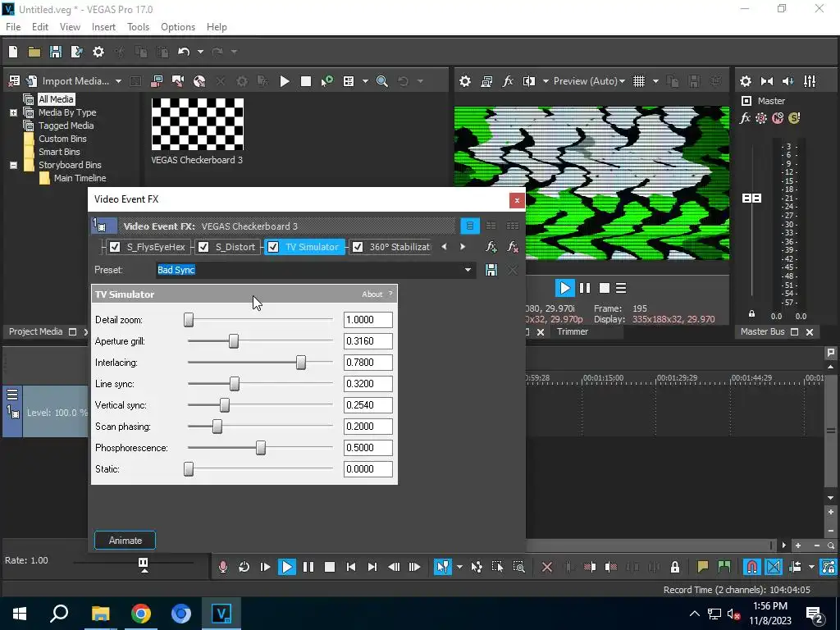
Task: Open project properties gear icon in toolbar
Action: click(98, 52)
